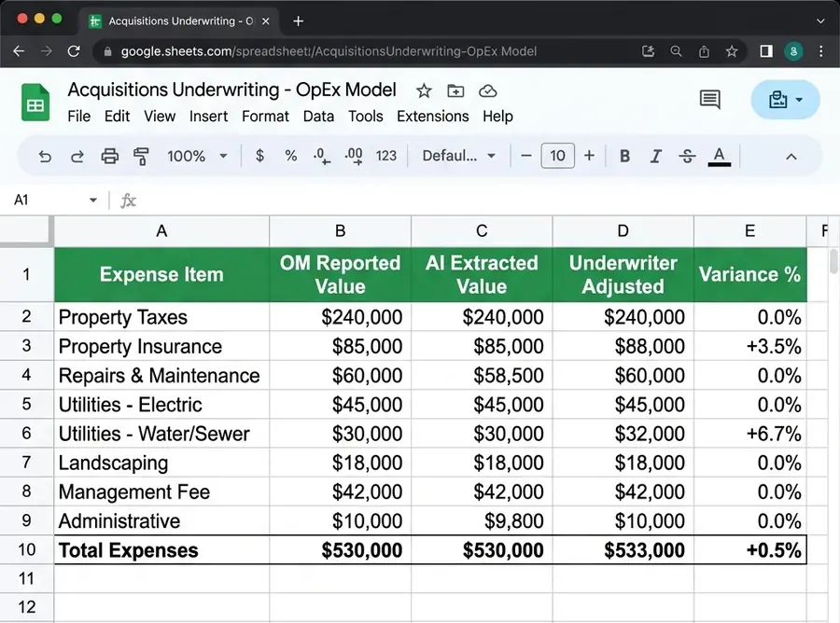The width and height of the screenshot is (840, 623).
Task: Collapse the toolbar with chevron up
Action: (x=791, y=157)
